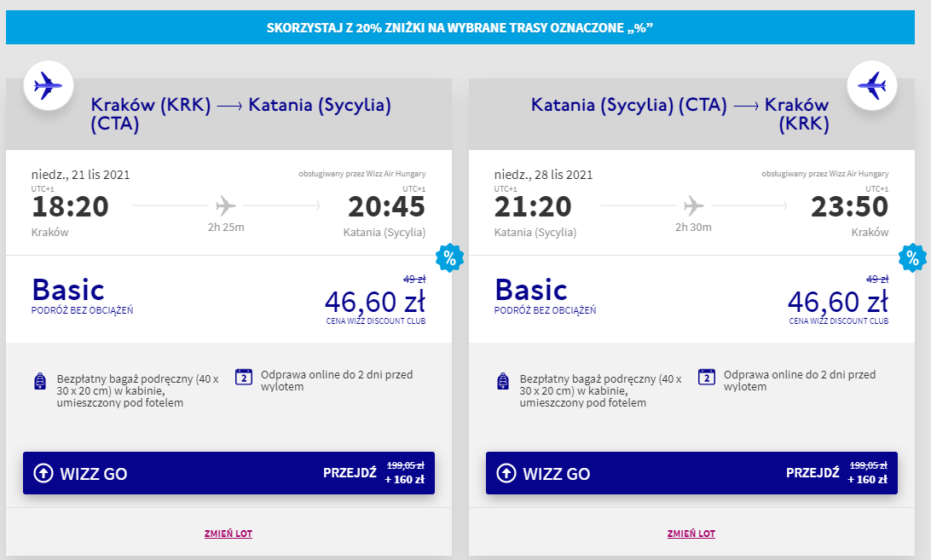
Task: Click the discount percent badge on the outbound flight
Action: pos(448,257)
